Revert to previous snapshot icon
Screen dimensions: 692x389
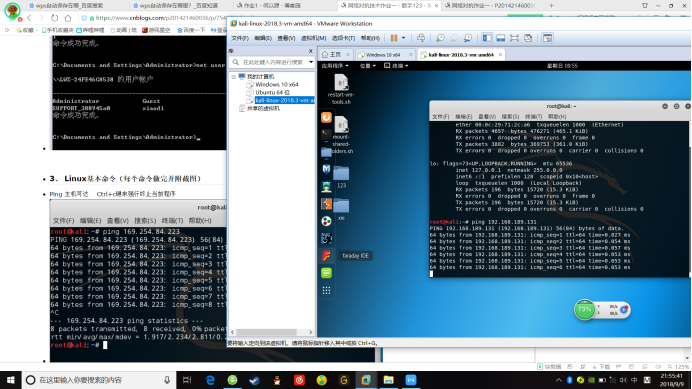click(454, 38)
